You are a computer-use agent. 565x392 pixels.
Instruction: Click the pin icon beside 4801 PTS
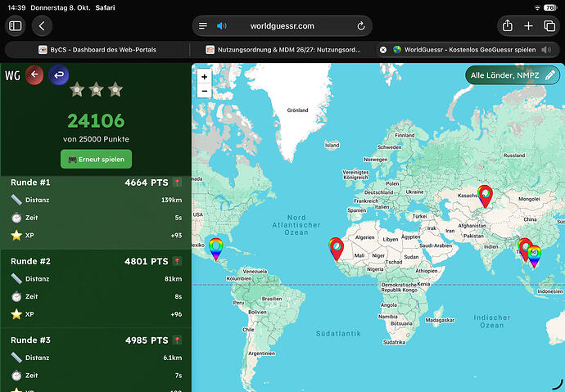tap(178, 261)
